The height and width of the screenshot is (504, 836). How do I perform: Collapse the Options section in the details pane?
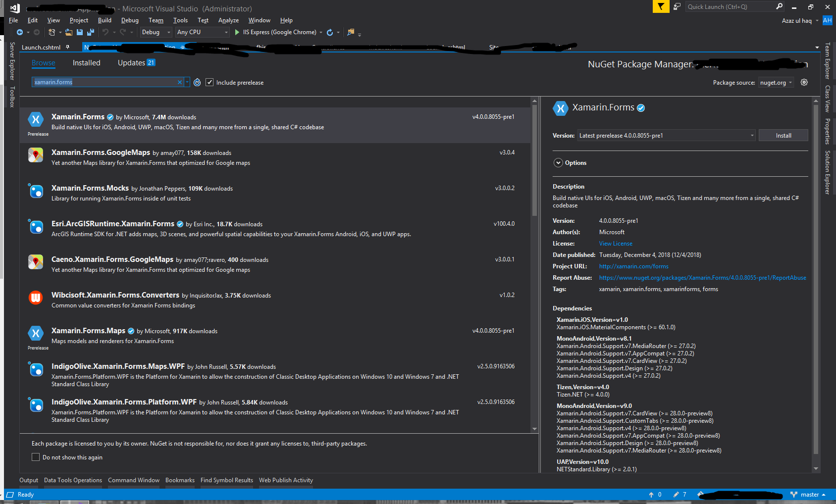[x=558, y=162]
